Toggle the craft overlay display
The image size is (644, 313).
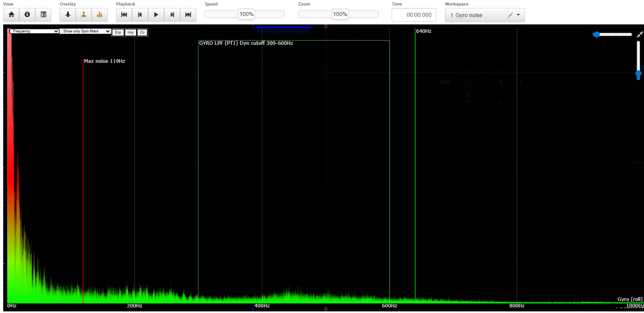pos(68,15)
